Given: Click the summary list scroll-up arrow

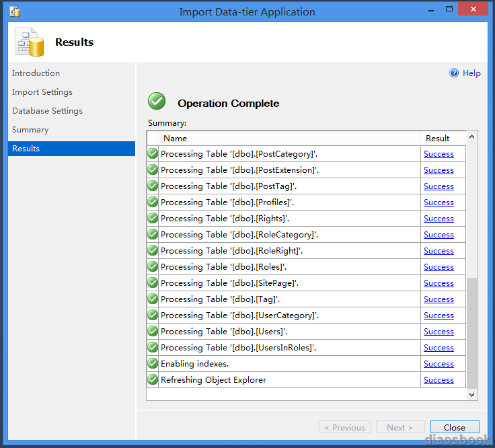Looking at the screenshot, I should pos(472,137).
